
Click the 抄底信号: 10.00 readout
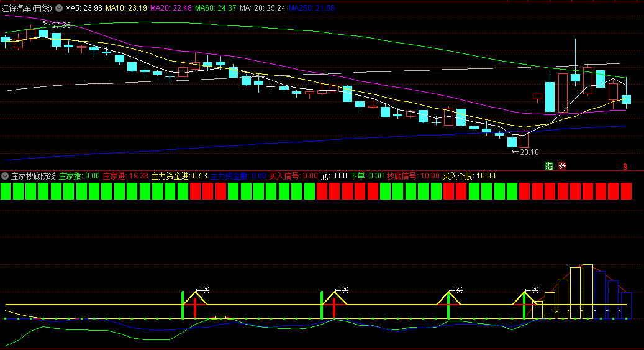pos(413,176)
